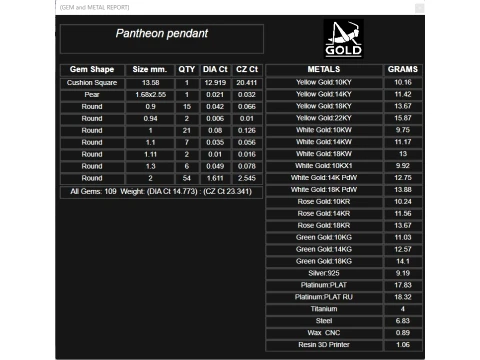Image resolution: width=480 pixels, height=360 pixels.
Task: Click the 10.16 grams value
Action: pos(403,83)
